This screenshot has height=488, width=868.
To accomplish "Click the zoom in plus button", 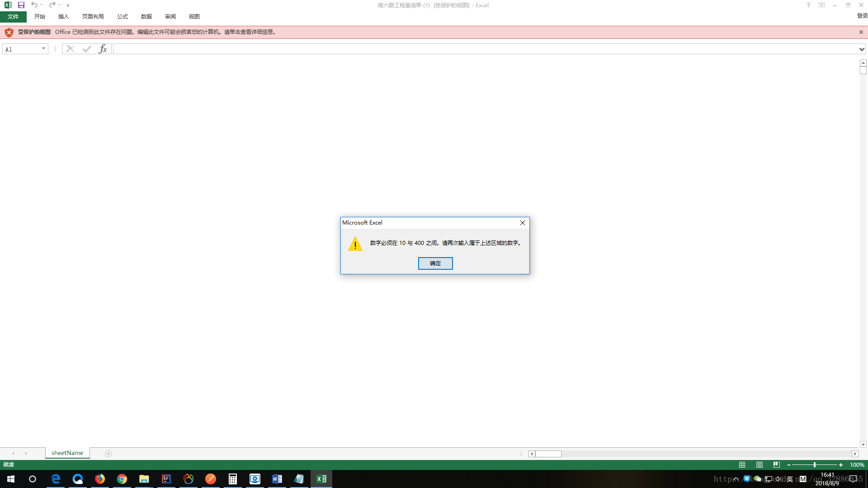I will tap(841, 465).
